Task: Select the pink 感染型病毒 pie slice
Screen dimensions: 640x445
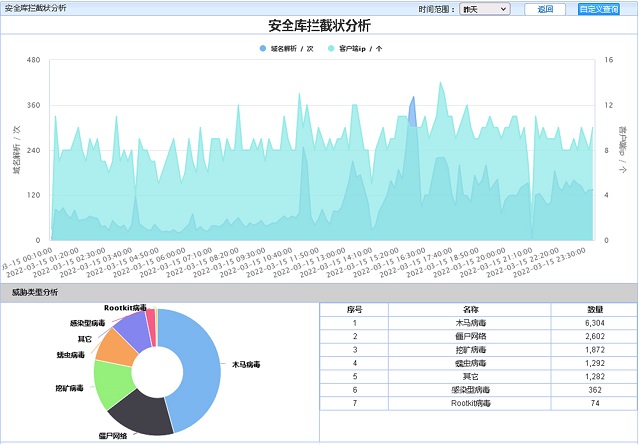Action: pos(151,317)
